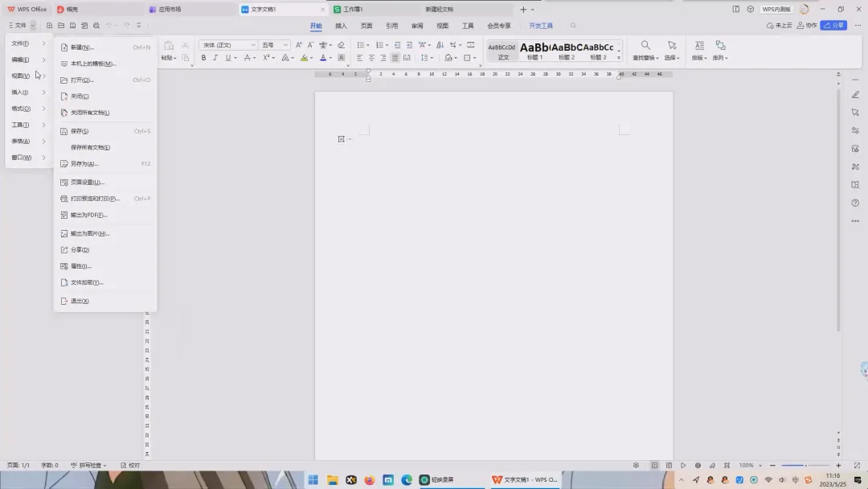
Task: Decrease paragraph indent
Action: click(x=398, y=45)
